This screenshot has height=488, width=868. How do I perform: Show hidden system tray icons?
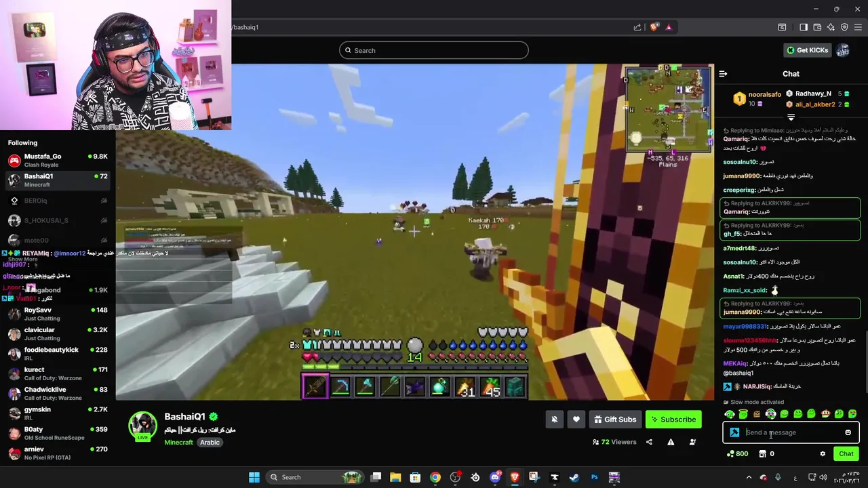749,477
